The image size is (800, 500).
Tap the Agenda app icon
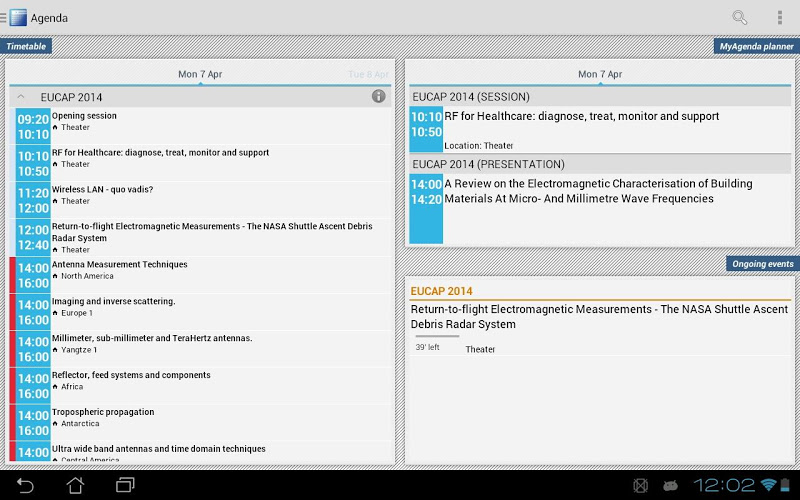(x=18, y=17)
